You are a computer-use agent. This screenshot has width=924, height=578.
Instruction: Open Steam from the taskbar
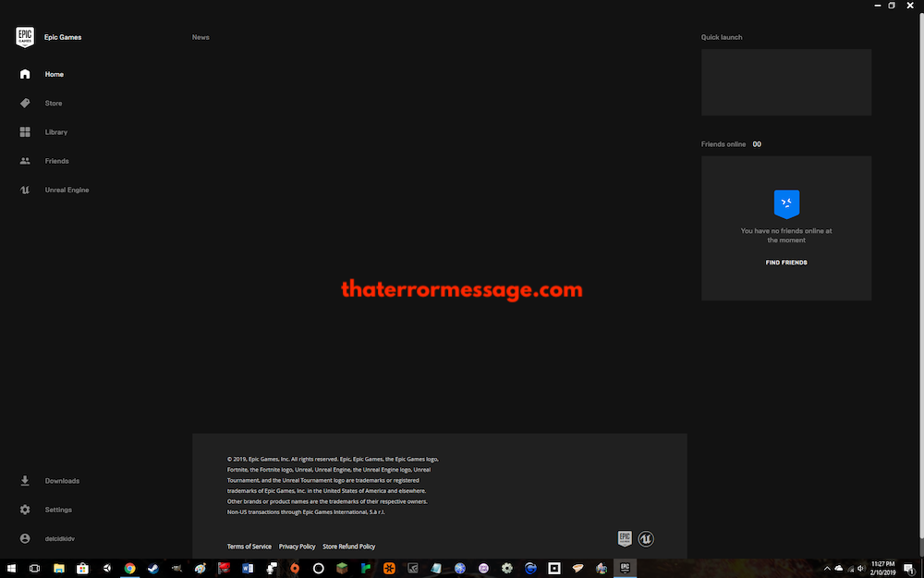pos(153,569)
